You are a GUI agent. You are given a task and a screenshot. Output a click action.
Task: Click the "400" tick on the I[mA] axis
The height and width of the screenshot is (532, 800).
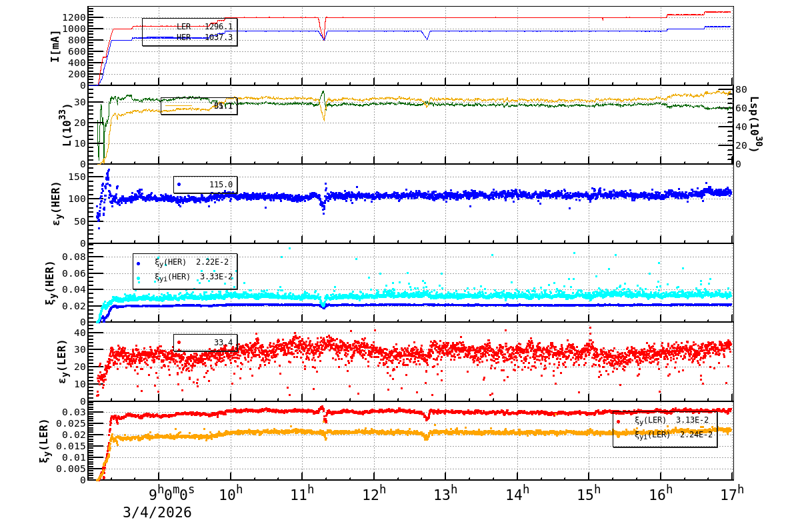pos(77,63)
